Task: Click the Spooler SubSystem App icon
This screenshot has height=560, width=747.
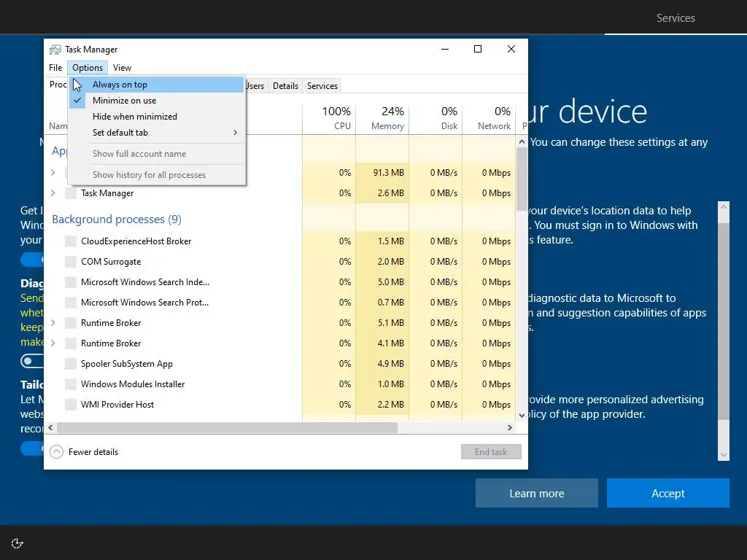Action: pyautogui.click(x=71, y=365)
